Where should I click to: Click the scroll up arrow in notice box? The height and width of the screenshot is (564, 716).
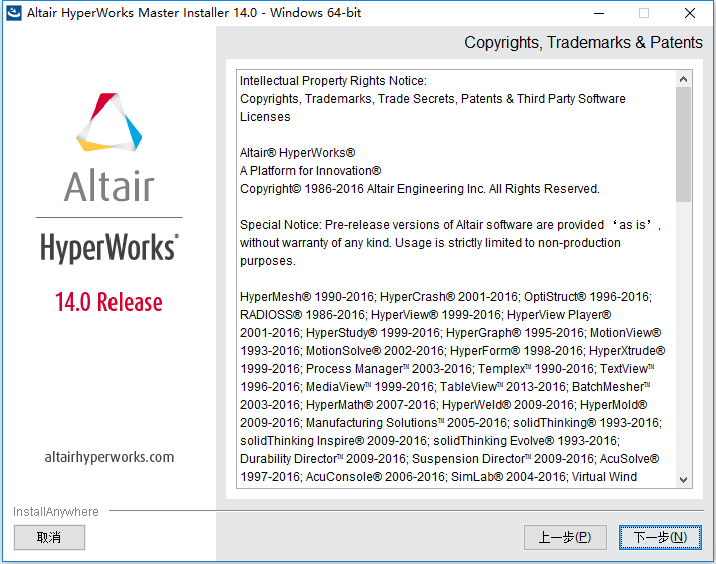pyautogui.click(x=683, y=79)
